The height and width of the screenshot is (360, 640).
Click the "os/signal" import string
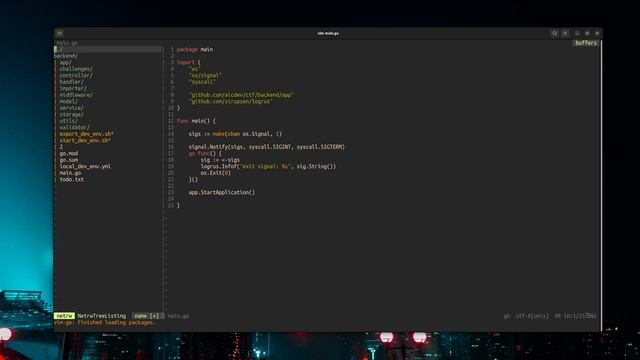pos(205,76)
